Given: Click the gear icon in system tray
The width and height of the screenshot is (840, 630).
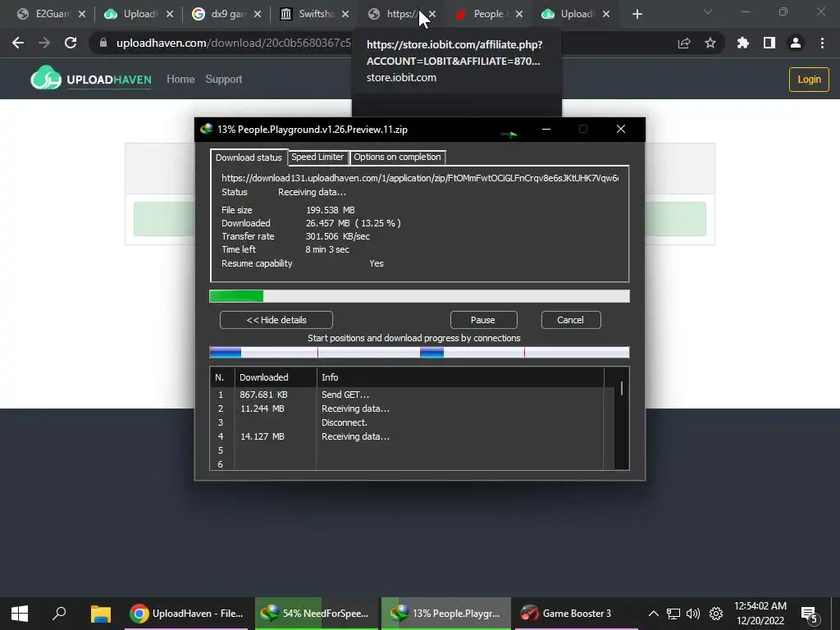Looking at the screenshot, I should (x=715, y=614).
